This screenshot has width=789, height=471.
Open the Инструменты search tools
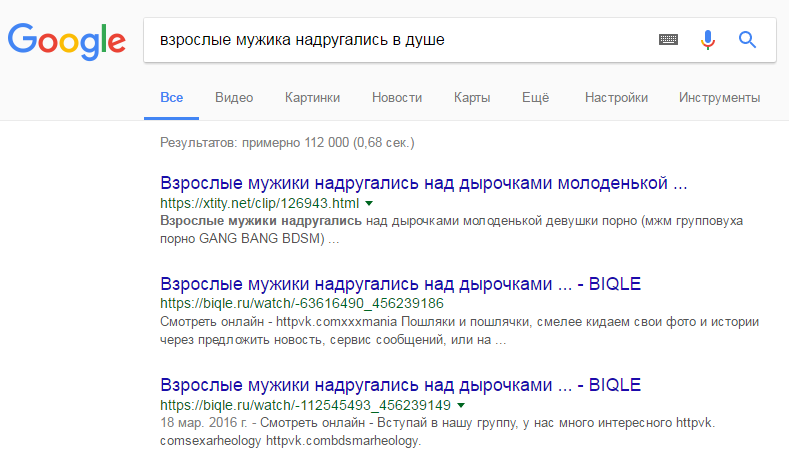(x=720, y=98)
